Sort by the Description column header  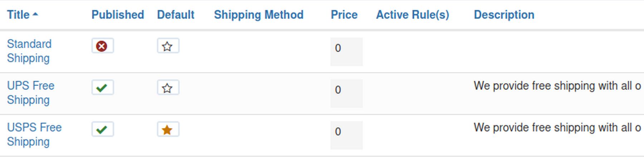[504, 15]
